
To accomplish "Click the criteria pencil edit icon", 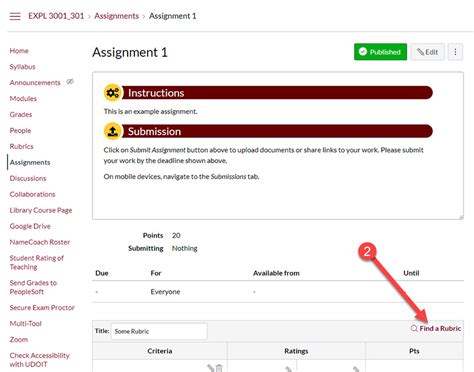I will click(210, 368).
